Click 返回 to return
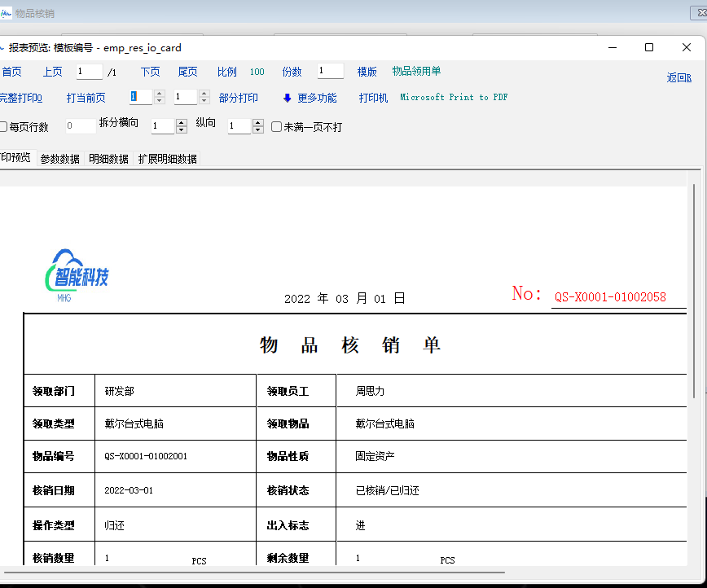 click(678, 78)
